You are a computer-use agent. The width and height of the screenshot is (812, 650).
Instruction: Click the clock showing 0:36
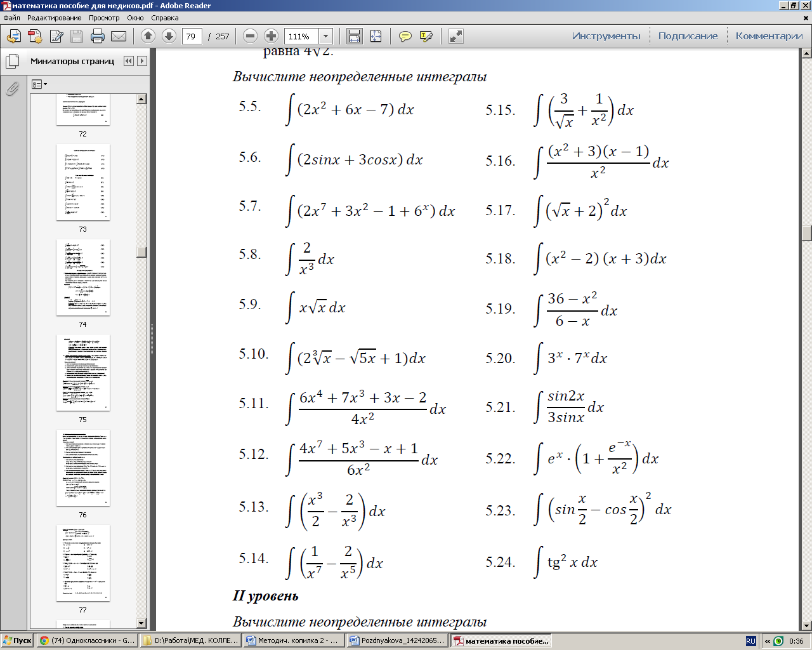coord(797,641)
